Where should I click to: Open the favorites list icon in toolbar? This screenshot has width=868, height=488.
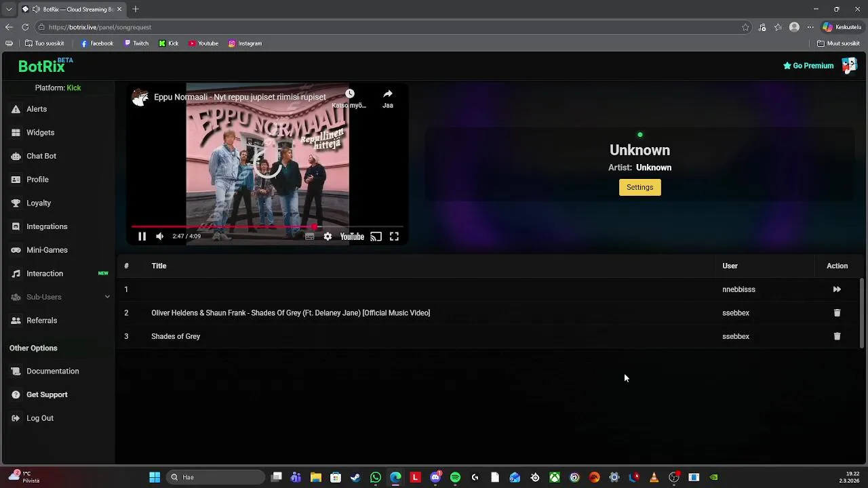pyautogui.click(x=778, y=27)
